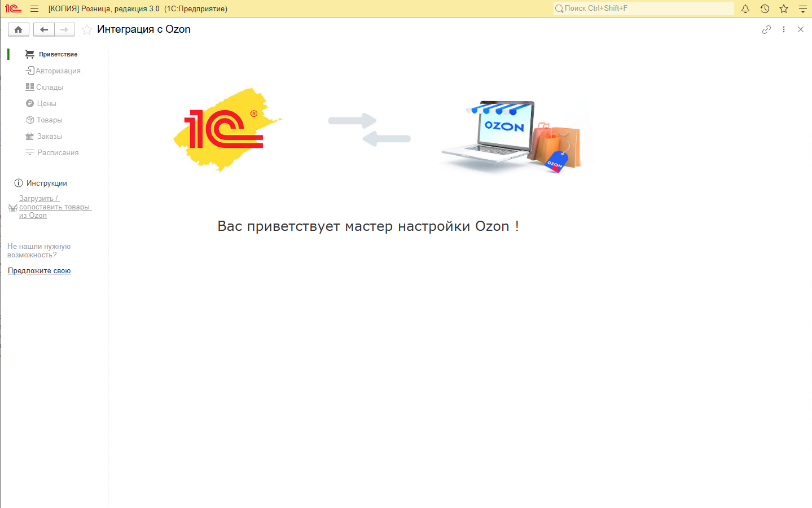This screenshot has width=812, height=508.
Task: Add Ozon integration page to favorites star
Action: (x=87, y=29)
